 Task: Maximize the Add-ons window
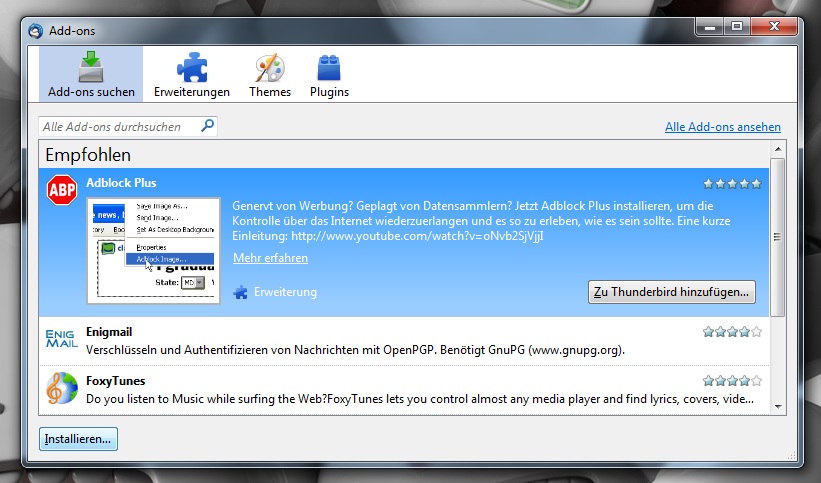737,26
